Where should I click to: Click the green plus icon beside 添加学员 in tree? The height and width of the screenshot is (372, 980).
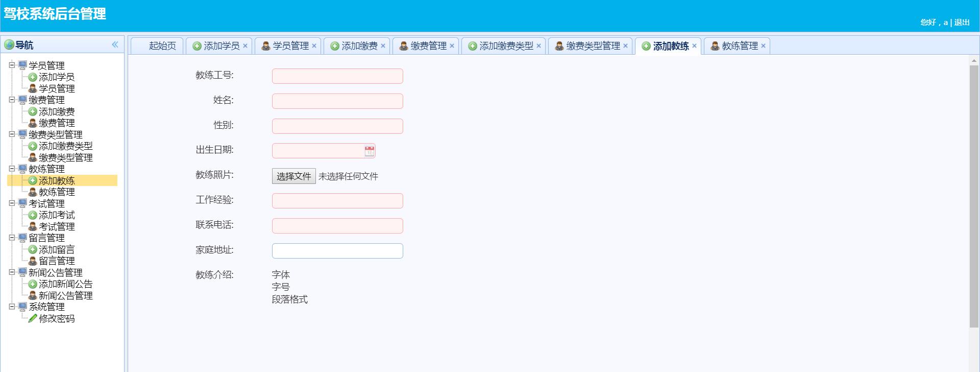pyautogui.click(x=33, y=77)
